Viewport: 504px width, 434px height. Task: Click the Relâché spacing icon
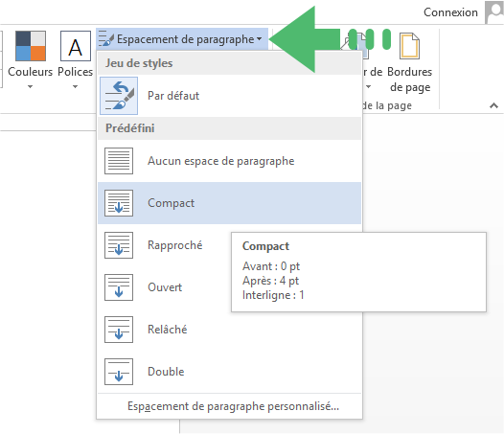119,330
